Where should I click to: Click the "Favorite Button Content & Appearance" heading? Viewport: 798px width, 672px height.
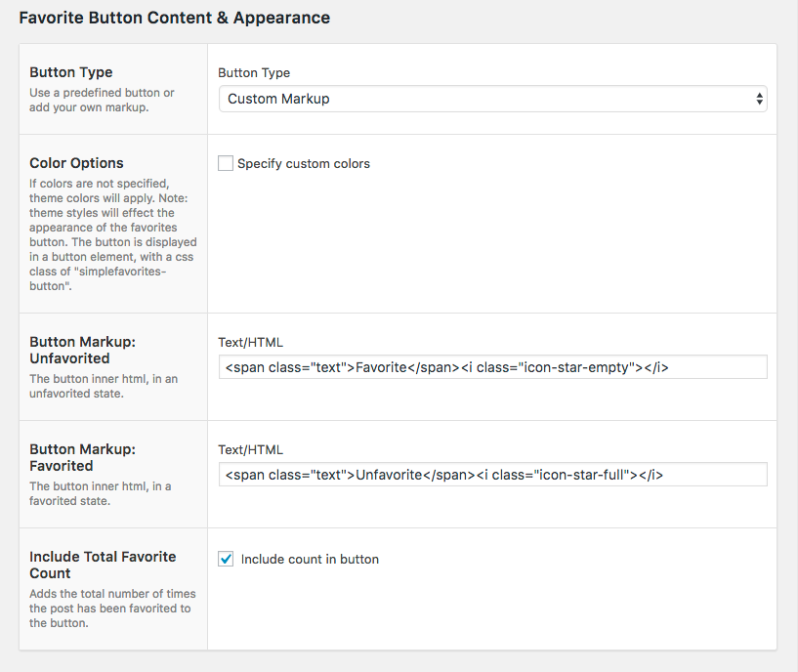click(x=175, y=18)
